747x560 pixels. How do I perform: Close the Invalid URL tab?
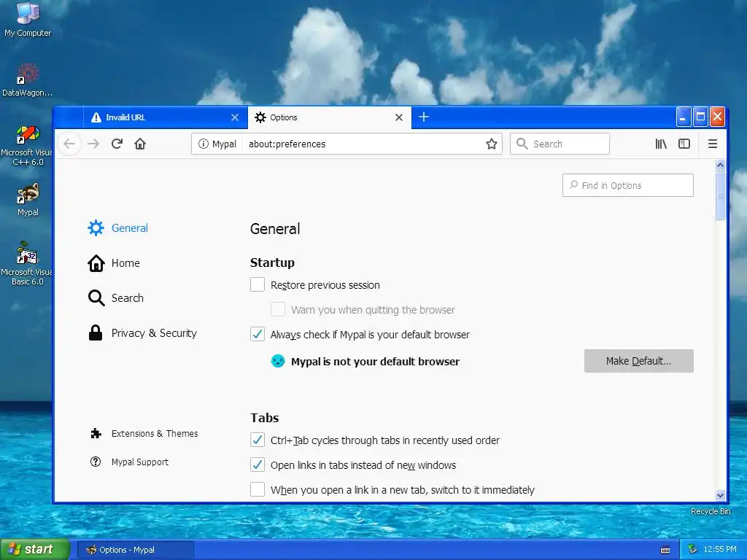point(235,117)
